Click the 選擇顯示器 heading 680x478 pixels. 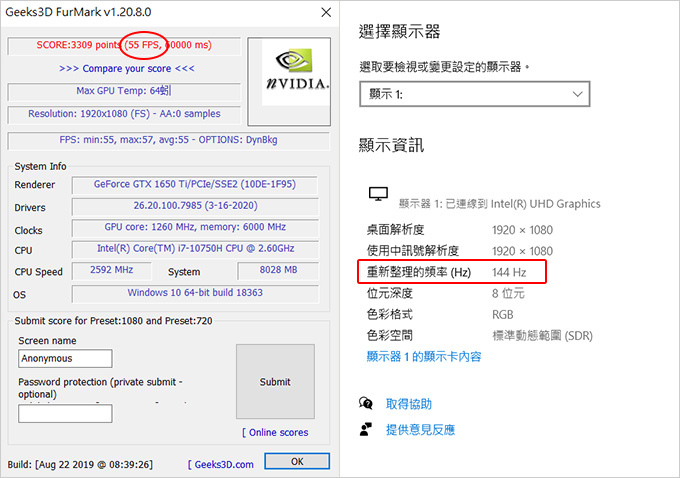click(399, 32)
